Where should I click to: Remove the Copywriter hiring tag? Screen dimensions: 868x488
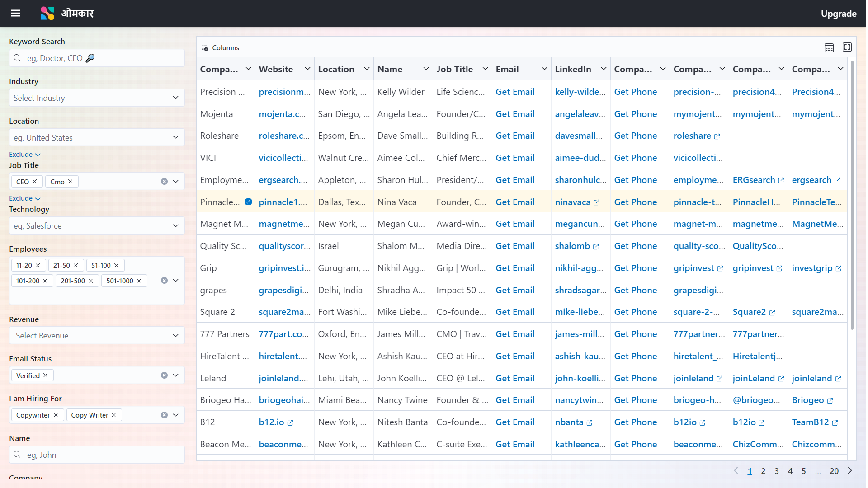click(x=56, y=415)
